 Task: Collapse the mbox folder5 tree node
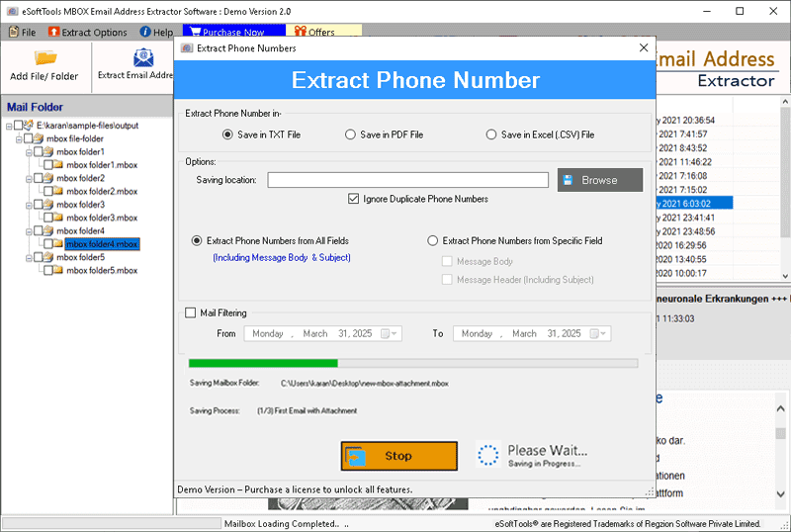pyautogui.click(x=29, y=258)
